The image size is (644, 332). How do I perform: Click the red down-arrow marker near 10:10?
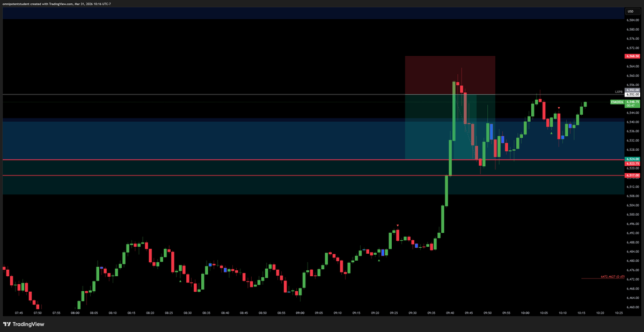point(559,108)
